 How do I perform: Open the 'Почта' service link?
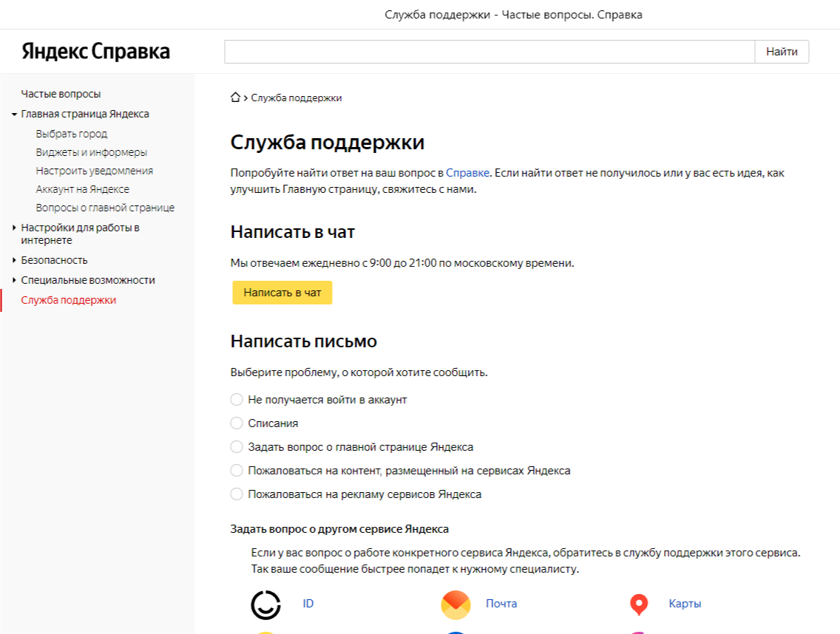click(x=501, y=604)
